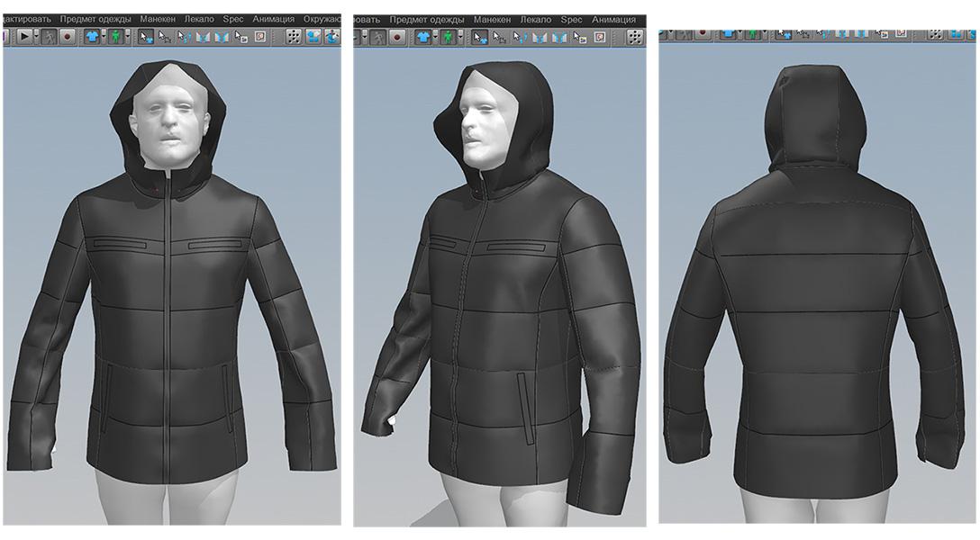Click walking figure animation icon in front view panel
The image size is (980, 540).
pos(50,36)
